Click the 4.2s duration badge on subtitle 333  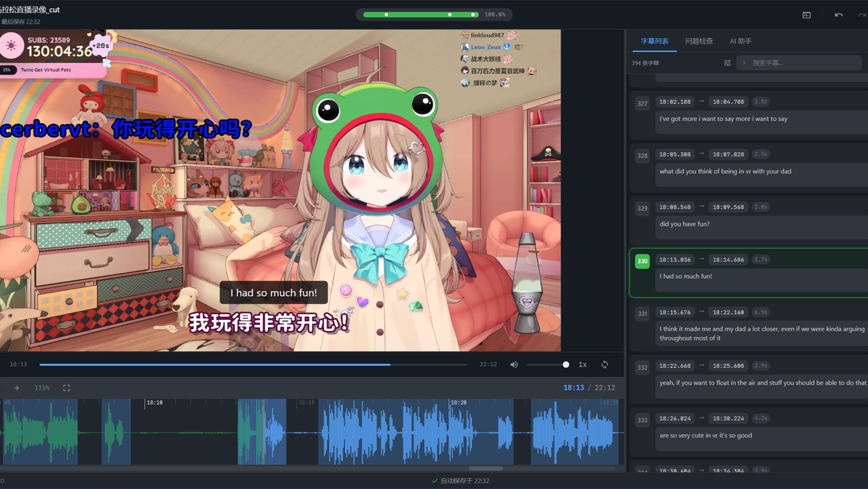tap(761, 419)
